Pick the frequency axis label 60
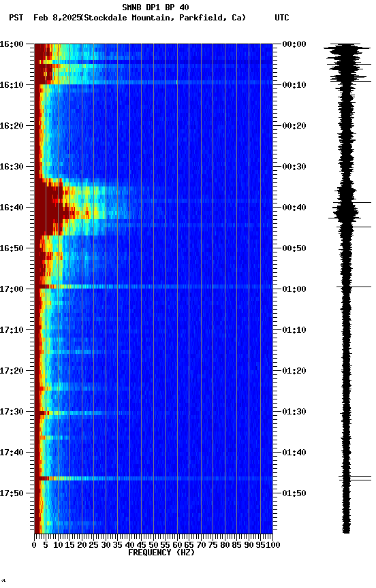Viewport: 376px width, 588px height. pyautogui.click(x=178, y=545)
